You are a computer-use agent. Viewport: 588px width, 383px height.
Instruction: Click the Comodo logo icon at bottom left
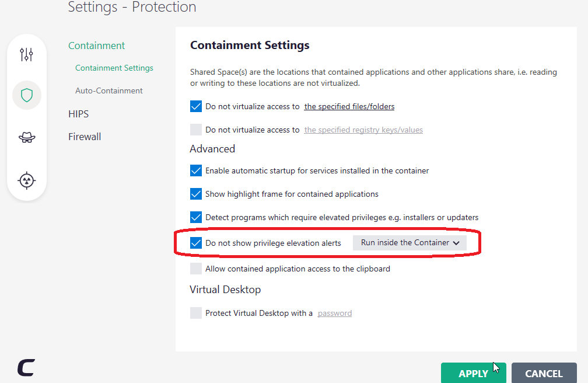click(x=26, y=367)
